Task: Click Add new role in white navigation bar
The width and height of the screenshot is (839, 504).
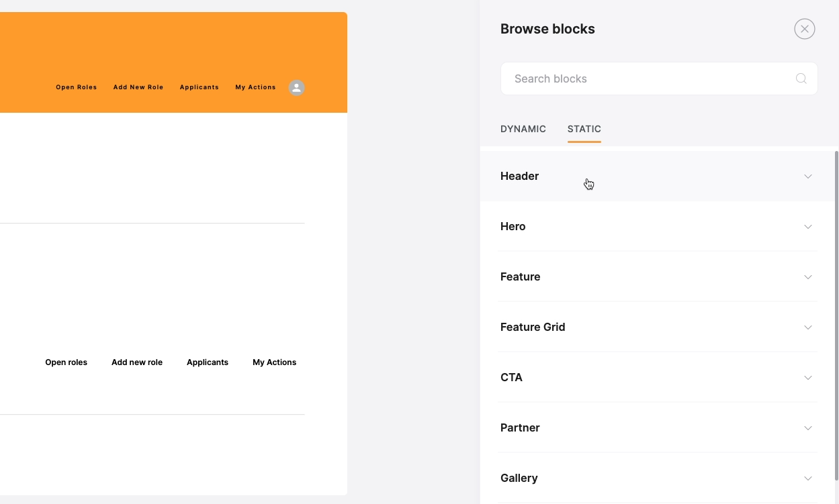Action: pyautogui.click(x=137, y=362)
